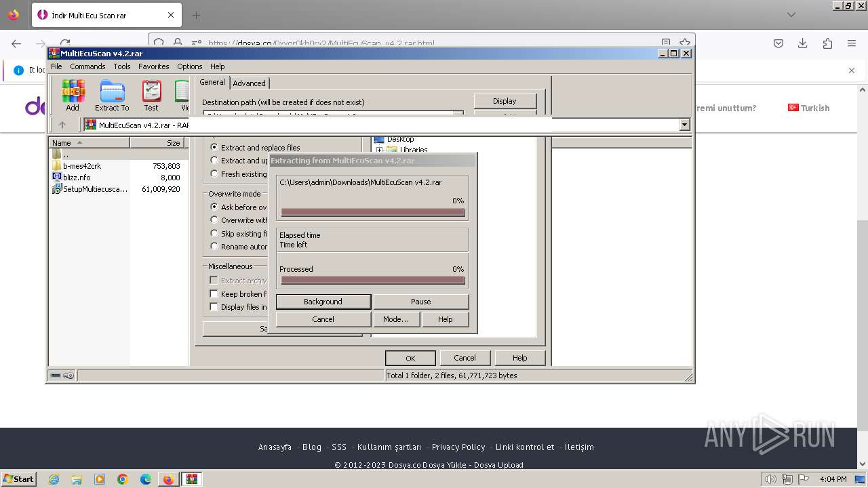Close the İndir Multi Ecu Scan tab
868x488 pixels.
[171, 15]
